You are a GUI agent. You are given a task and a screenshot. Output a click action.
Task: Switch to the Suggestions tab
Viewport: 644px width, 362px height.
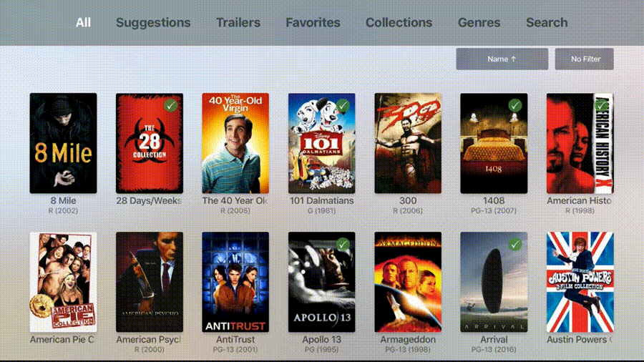click(153, 23)
